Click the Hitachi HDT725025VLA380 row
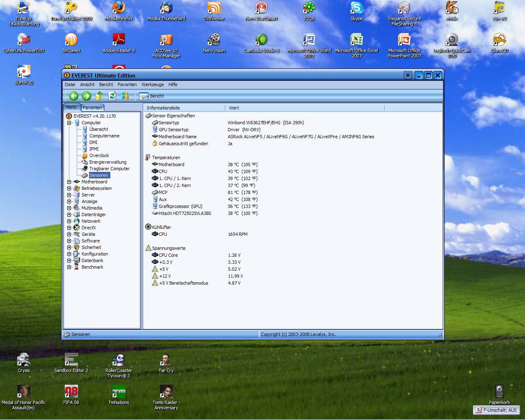This screenshot has height=420, width=525. (205, 213)
